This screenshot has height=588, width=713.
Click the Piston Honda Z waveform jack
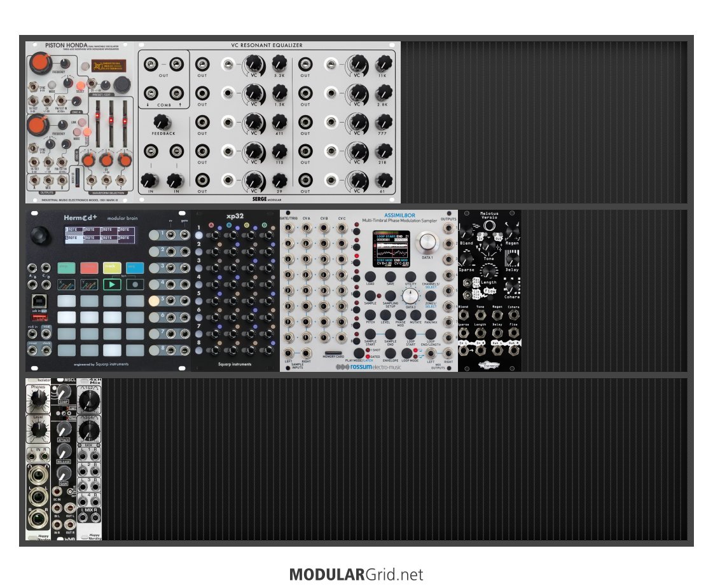click(x=121, y=181)
